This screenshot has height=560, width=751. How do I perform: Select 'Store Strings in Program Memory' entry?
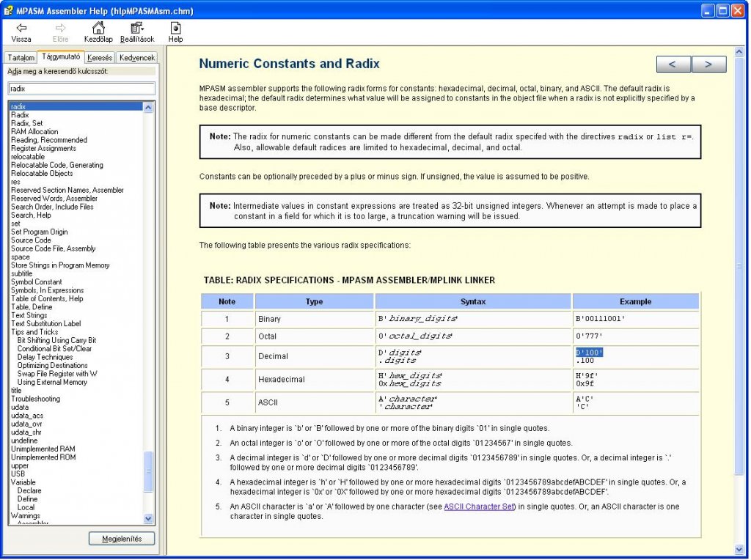tap(60, 265)
